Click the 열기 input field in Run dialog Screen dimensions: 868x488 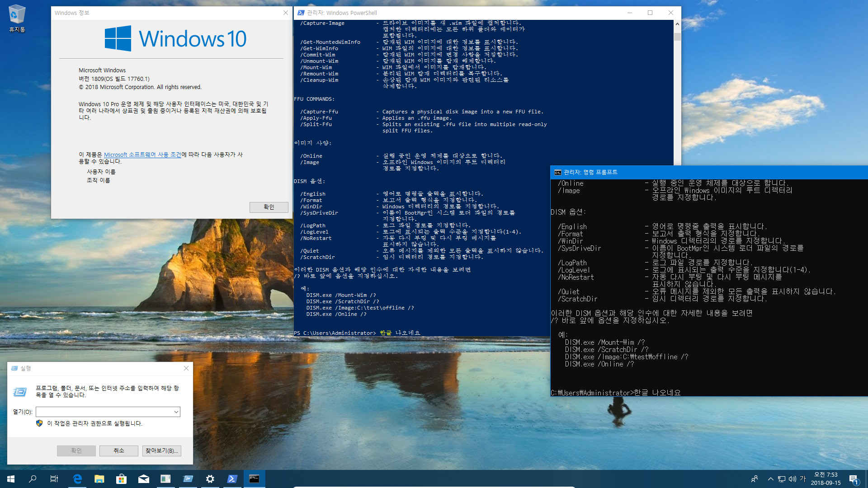click(104, 412)
